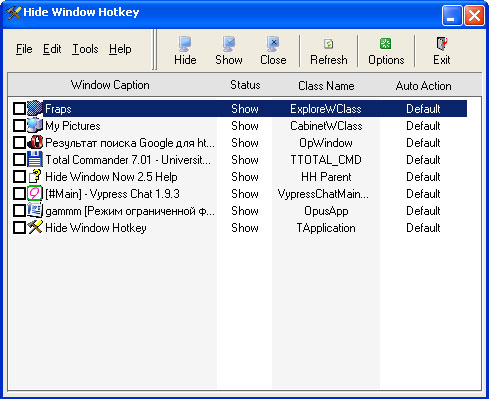Open the File menu
Screen dimensions: 489x399
[x=24, y=49]
